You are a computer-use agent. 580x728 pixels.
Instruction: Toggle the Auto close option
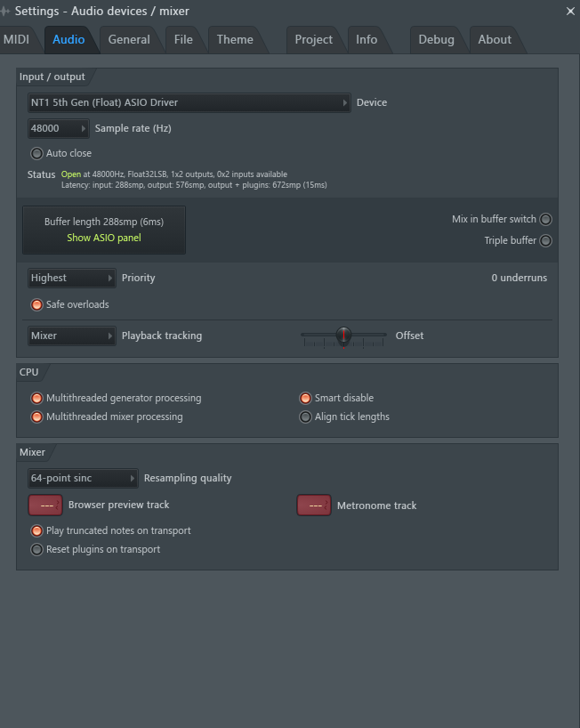point(36,153)
